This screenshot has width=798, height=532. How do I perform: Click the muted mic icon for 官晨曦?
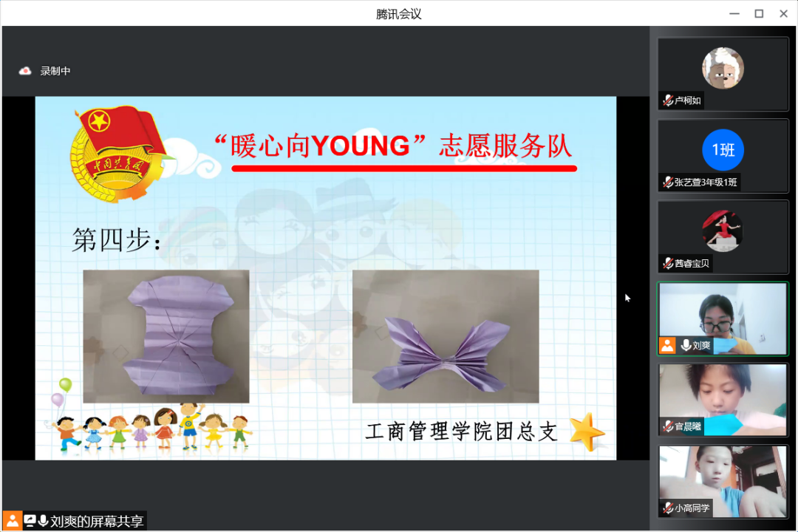point(668,426)
